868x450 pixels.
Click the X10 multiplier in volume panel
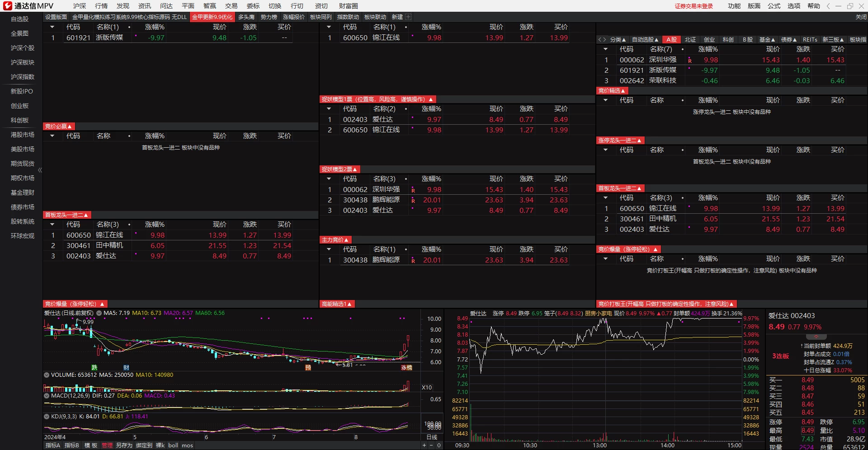tap(427, 388)
